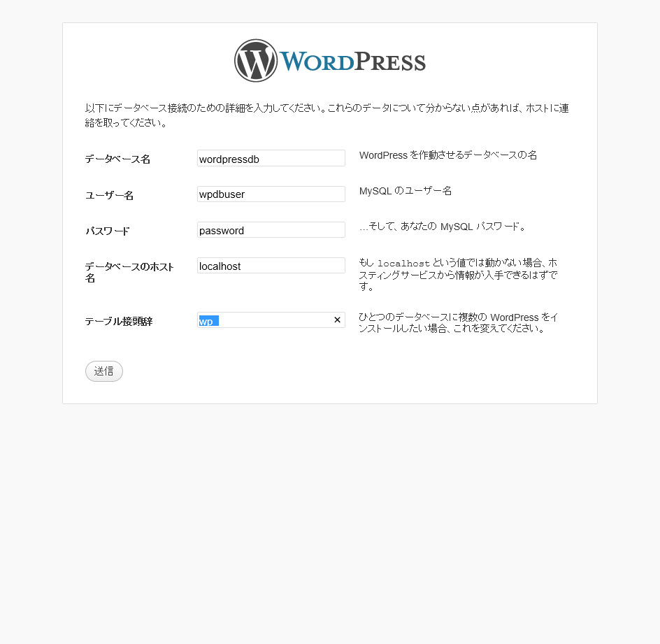This screenshot has height=644, width=660.
Task: Click the circular WordPress W logo
Action: coord(255,61)
